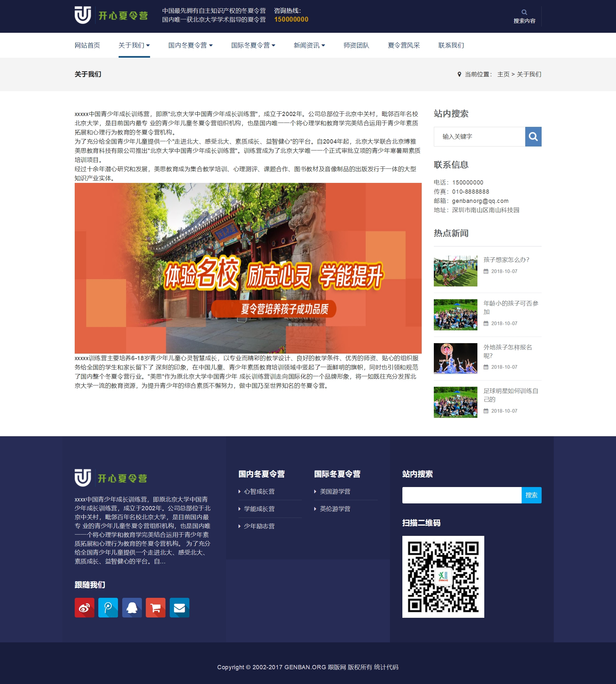Click the shopping cart icon under 跟随我们

(155, 608)
